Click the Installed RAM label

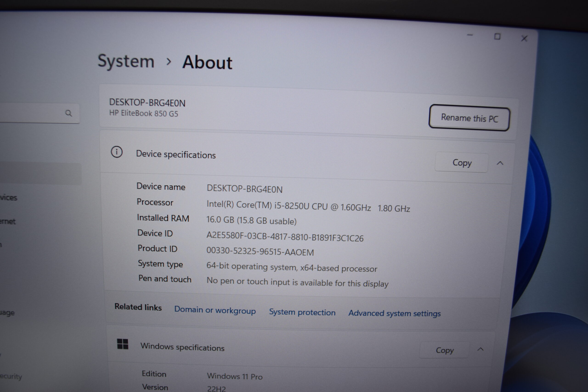[x=163, y=218]
